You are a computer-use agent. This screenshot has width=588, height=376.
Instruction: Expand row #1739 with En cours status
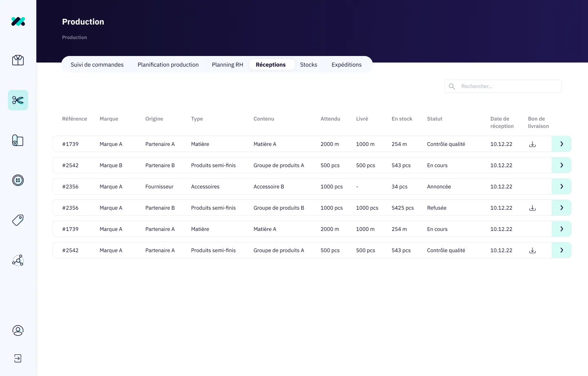click(x=561, y=229)
